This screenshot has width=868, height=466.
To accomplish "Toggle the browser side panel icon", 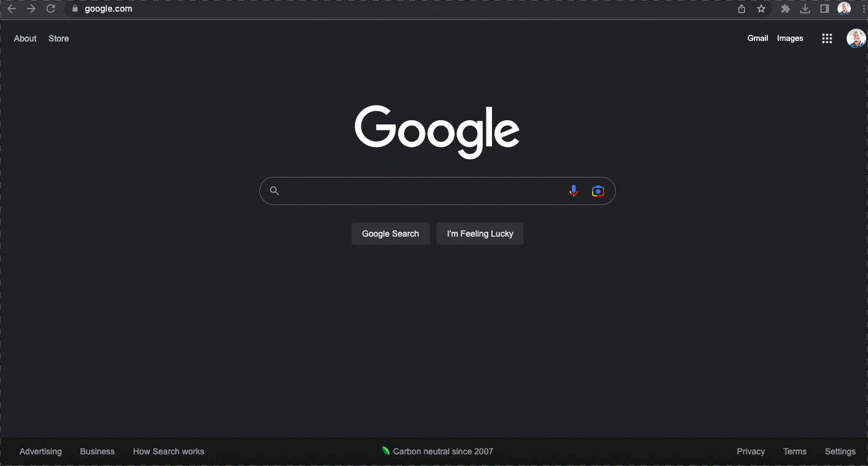I will [825, 9].
